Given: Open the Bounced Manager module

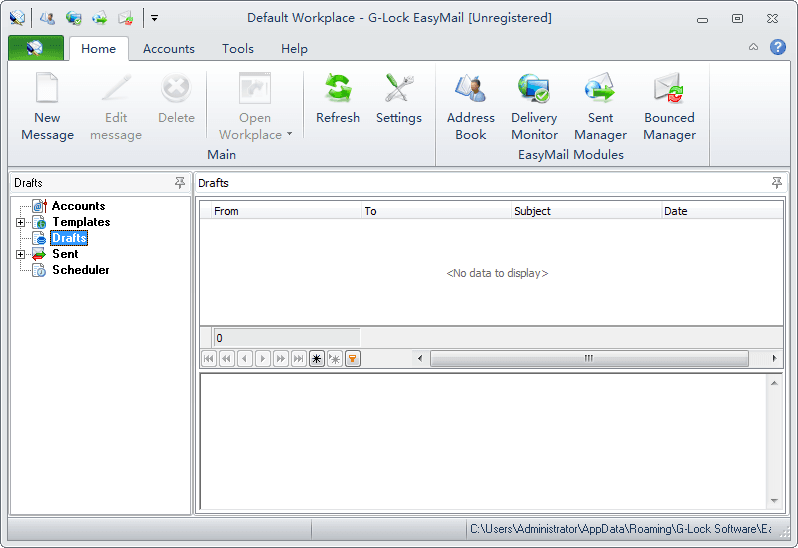Looking at the screenshot, I should (x=669, y=107).
